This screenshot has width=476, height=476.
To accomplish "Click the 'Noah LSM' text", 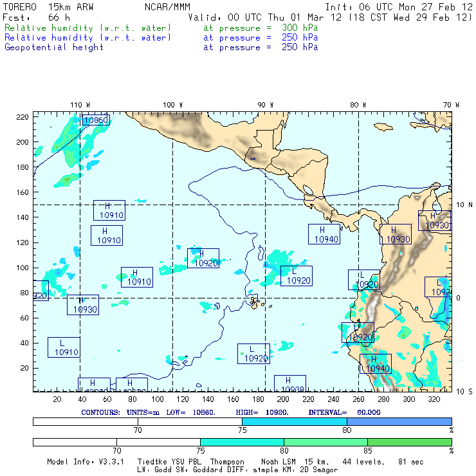I will click(279, 462).
